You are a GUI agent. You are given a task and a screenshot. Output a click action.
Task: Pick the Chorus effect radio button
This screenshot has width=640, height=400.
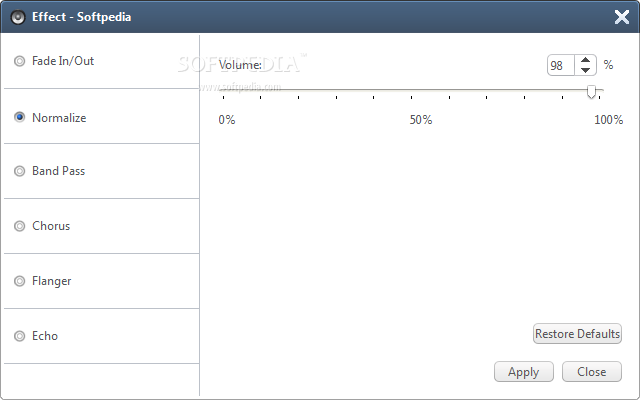pyautogui.click(x=19, y=226)
